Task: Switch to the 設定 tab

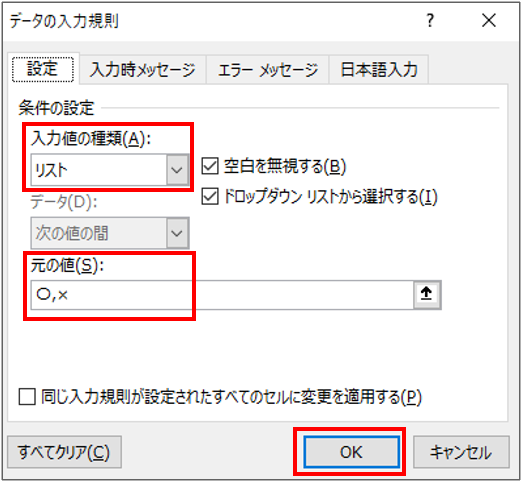Action: point(43,69)
